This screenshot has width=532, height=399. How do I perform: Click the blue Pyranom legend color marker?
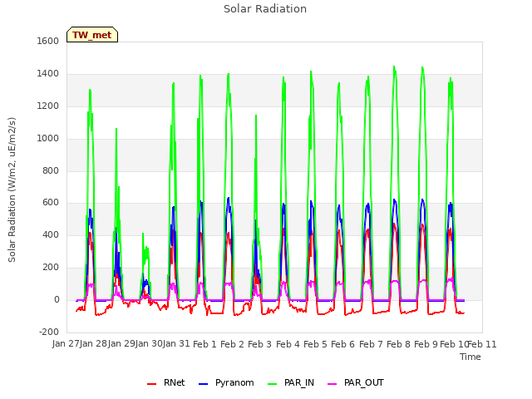click(x=203, y=384)
